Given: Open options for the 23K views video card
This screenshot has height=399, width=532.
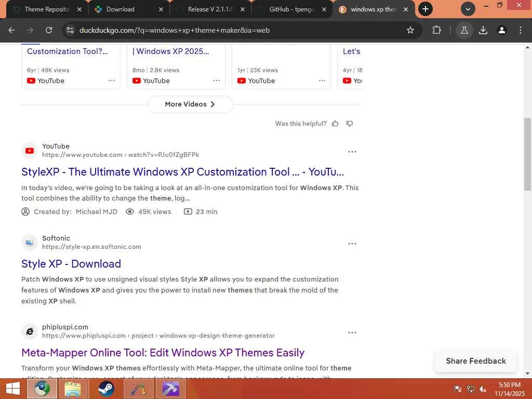Looking at the screenshot, I should 322,81.
